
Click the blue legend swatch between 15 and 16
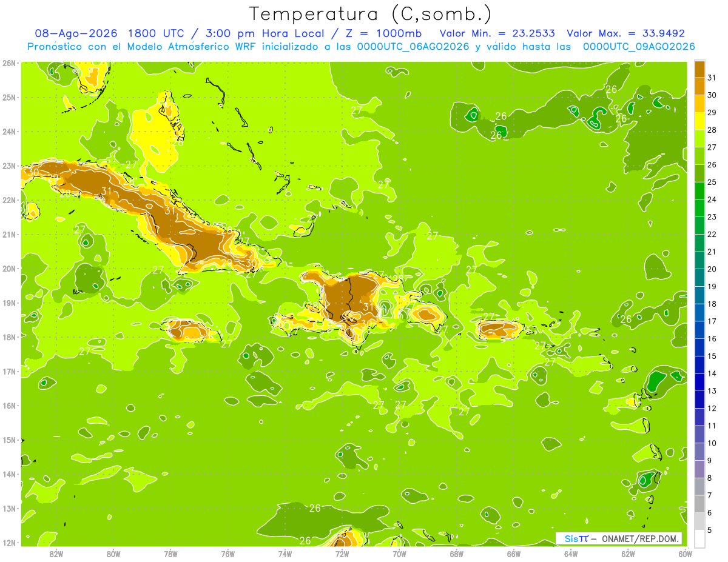pyautogui.click(x=699, y=347)
